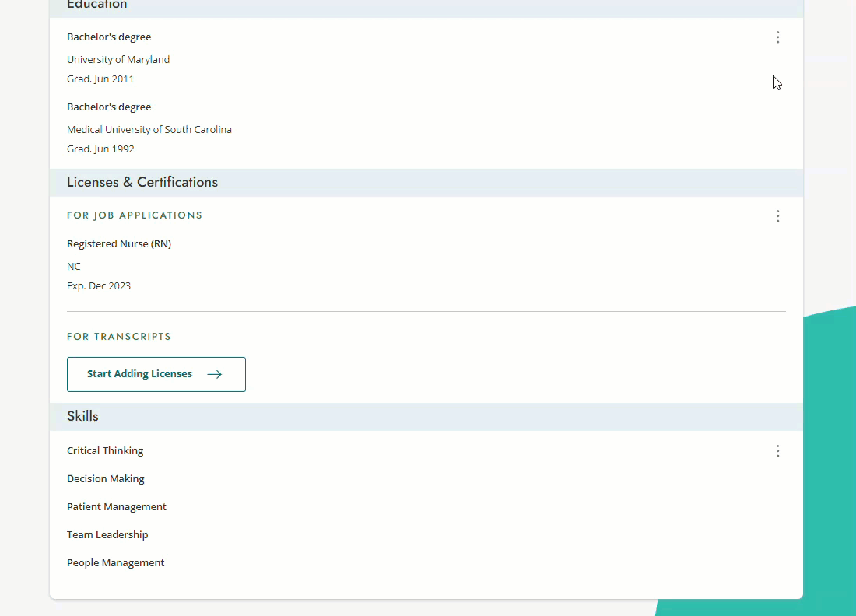Click the Exp. Dec 2023 expiration text
Screen dimensions: 856x616
tap(99, 285)
